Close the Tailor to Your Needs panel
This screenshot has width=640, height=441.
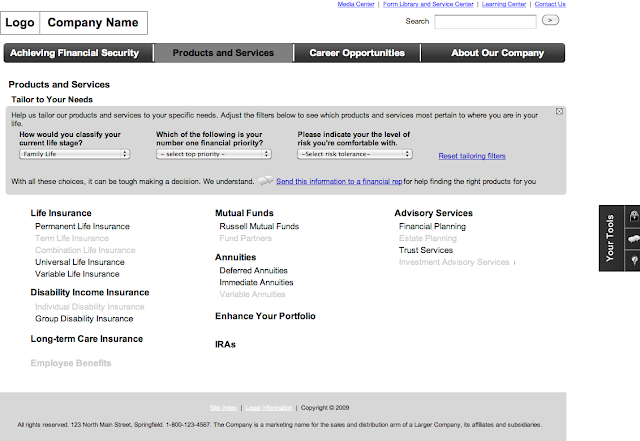[x=559, y=111]
